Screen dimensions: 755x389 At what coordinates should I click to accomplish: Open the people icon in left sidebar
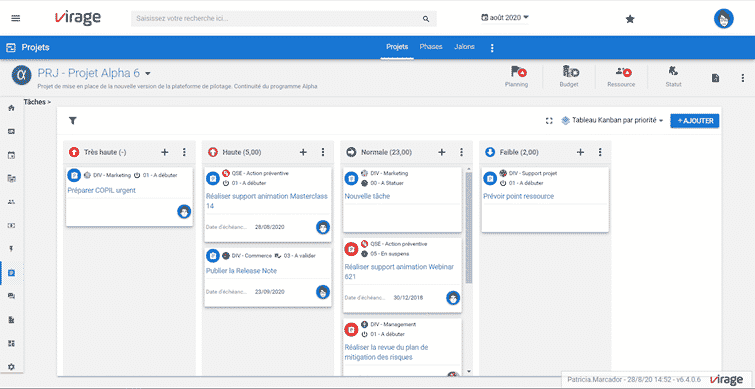(12, 202)
